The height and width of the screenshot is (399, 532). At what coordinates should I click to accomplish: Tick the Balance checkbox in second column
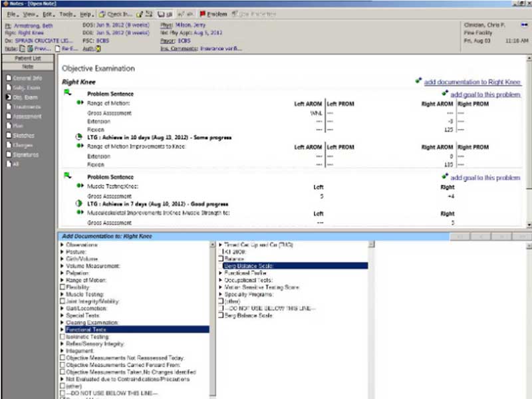(x=221, y=259)
